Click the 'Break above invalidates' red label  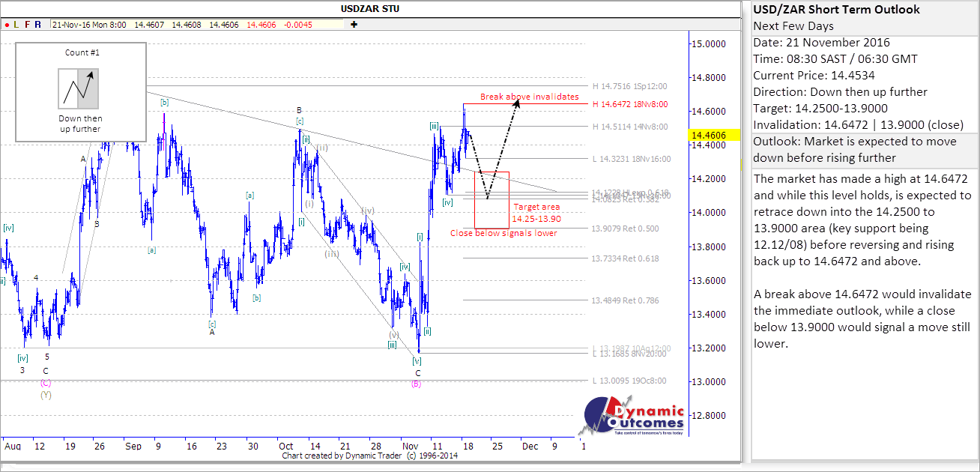click(x=530, y=97)
